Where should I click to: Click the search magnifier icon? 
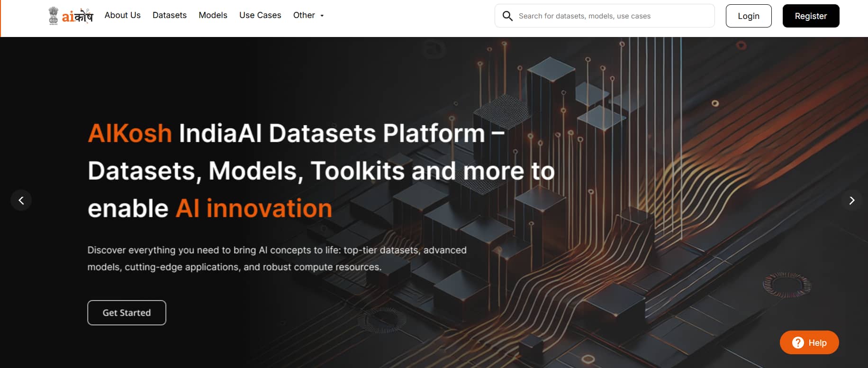coord(507,16)
